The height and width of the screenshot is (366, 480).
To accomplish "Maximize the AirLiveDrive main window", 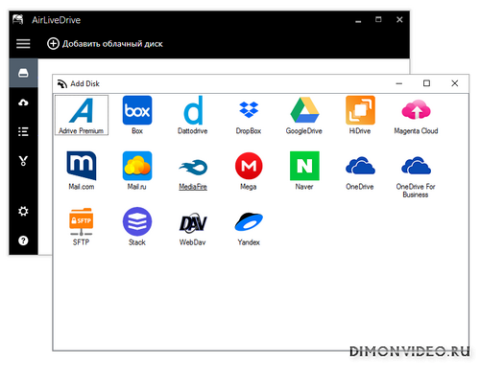I will [x=378, y=20].
